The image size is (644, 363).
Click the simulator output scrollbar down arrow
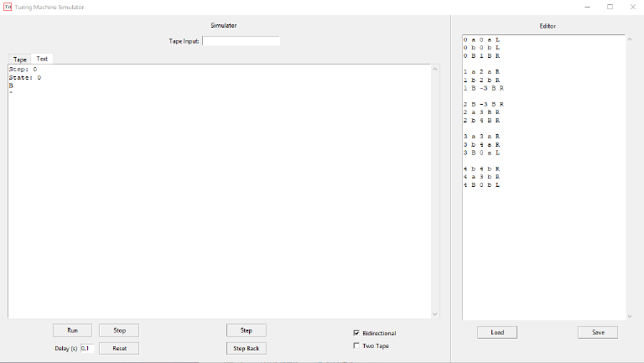point(435,314)
